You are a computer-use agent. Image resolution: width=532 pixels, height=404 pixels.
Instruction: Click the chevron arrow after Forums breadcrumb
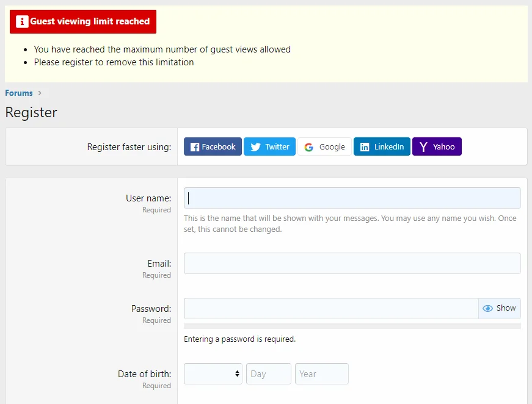point(40,93)
